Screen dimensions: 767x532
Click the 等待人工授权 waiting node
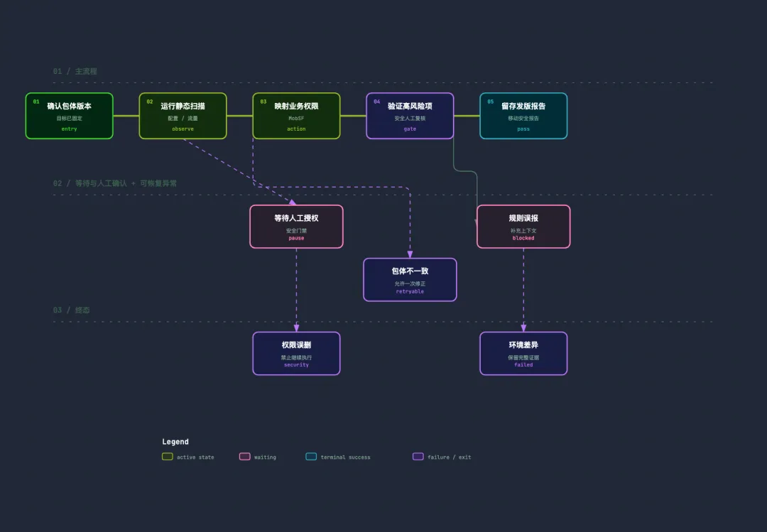(296, 227)
